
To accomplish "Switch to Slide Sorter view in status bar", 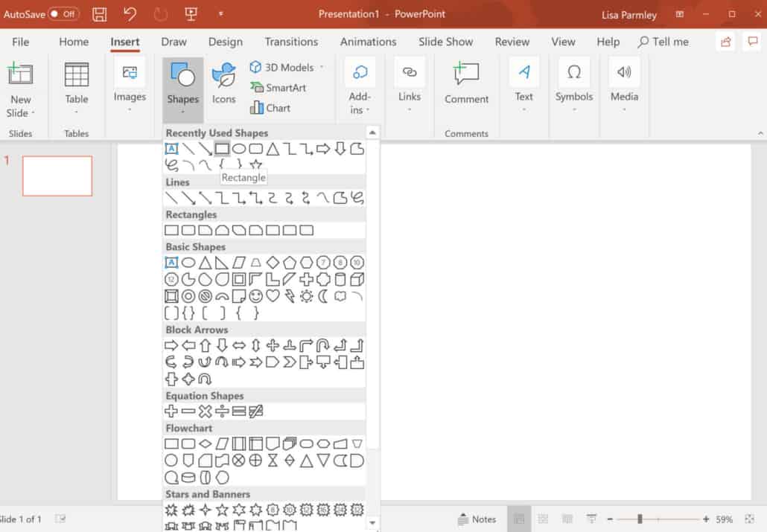I will coord(543,519).
